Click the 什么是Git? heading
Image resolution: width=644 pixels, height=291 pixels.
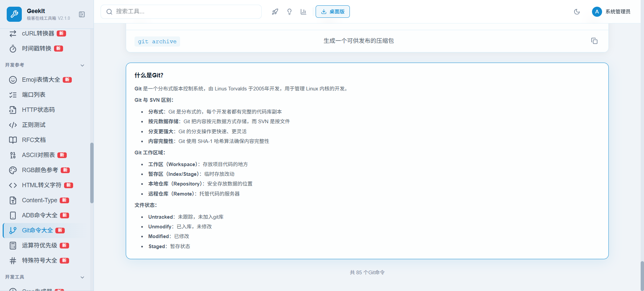pyautogui.click(x=149, y=75)
